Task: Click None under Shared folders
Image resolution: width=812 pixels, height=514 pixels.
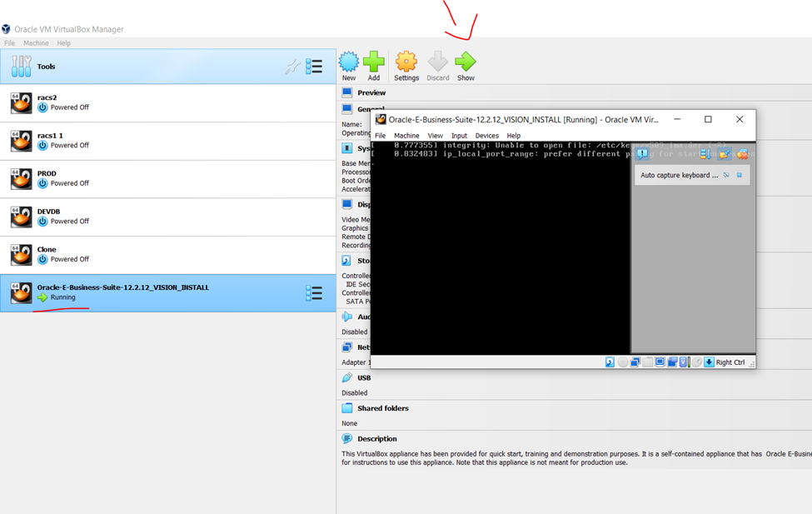Action: tap(349, 423)
